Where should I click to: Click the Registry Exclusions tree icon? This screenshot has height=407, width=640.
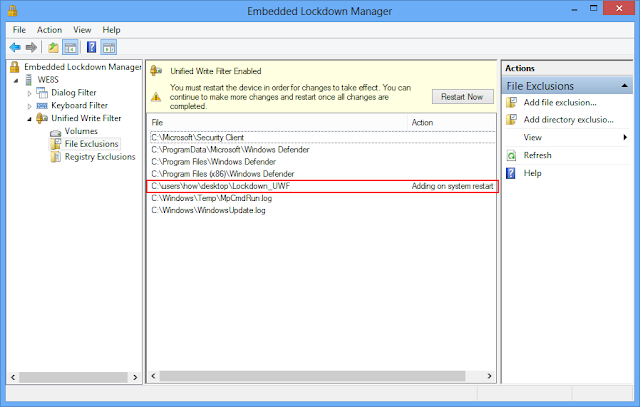(x=55, y=157)
